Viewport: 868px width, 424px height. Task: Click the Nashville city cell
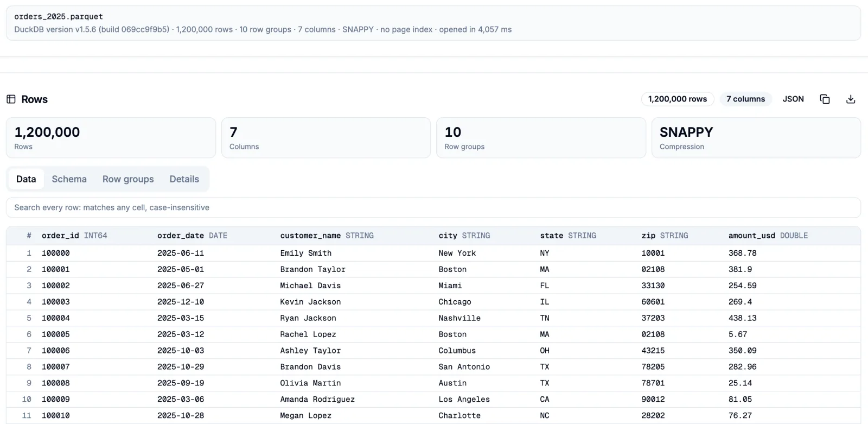[459, 318]
